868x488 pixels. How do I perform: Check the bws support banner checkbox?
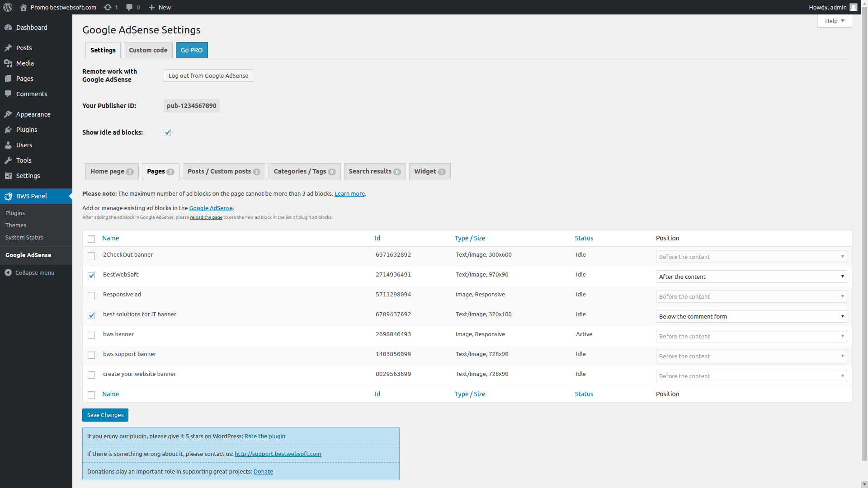pyautogui.click(x=91, y=355)
